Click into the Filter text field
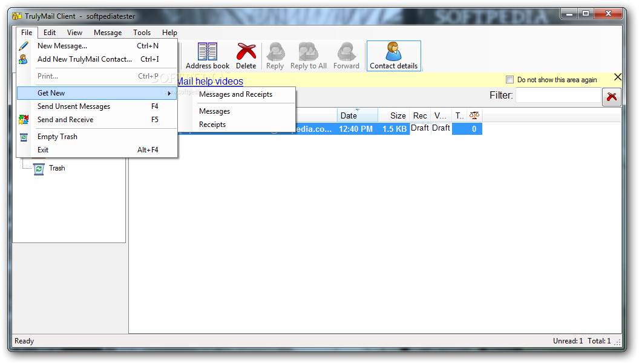 pyautogui.click(x=559, y=96)
